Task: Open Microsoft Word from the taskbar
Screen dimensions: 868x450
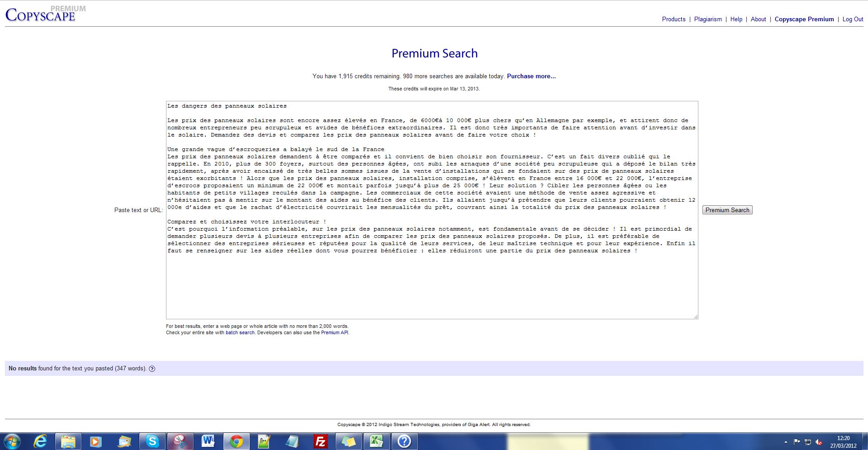Action: click(x=208, y=441)
